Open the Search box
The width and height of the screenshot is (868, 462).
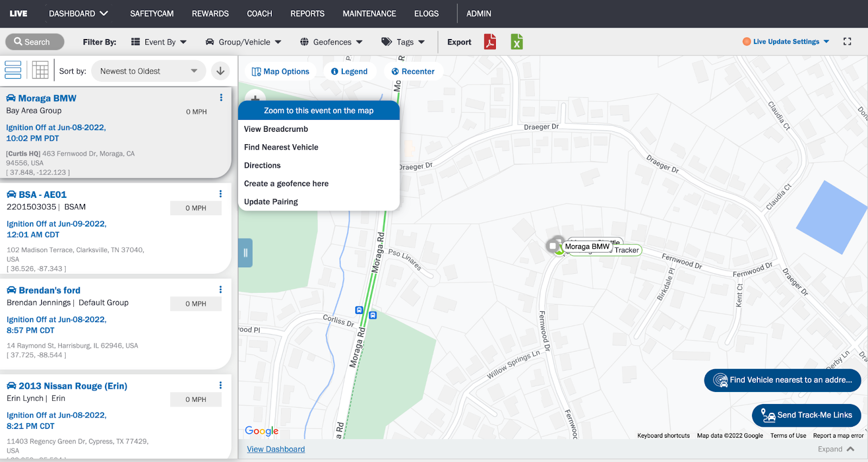pyautogui.click(x=35, y=42)
